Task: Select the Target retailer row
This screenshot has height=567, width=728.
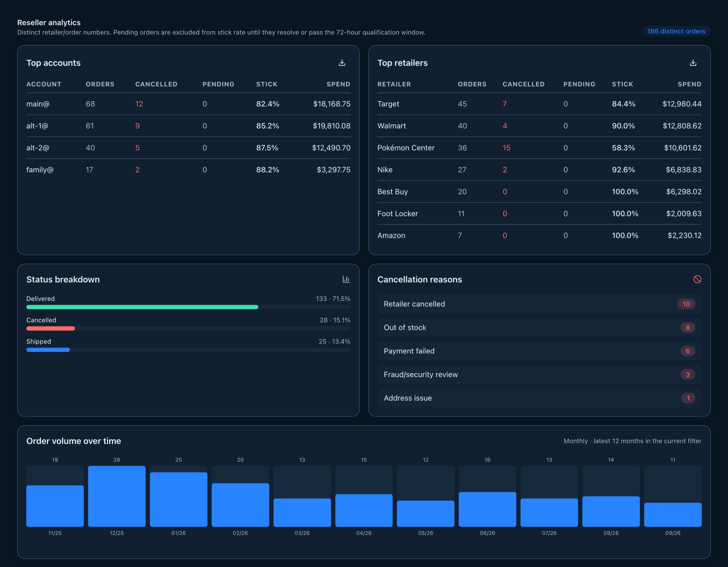Action: click(540, 104)
